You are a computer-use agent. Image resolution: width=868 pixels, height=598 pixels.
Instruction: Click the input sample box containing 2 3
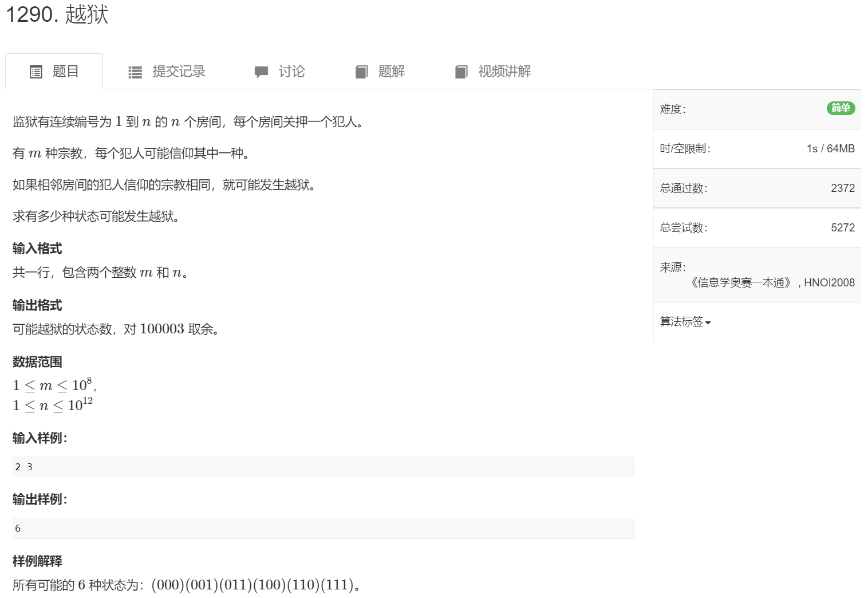[x=323, y=467]
